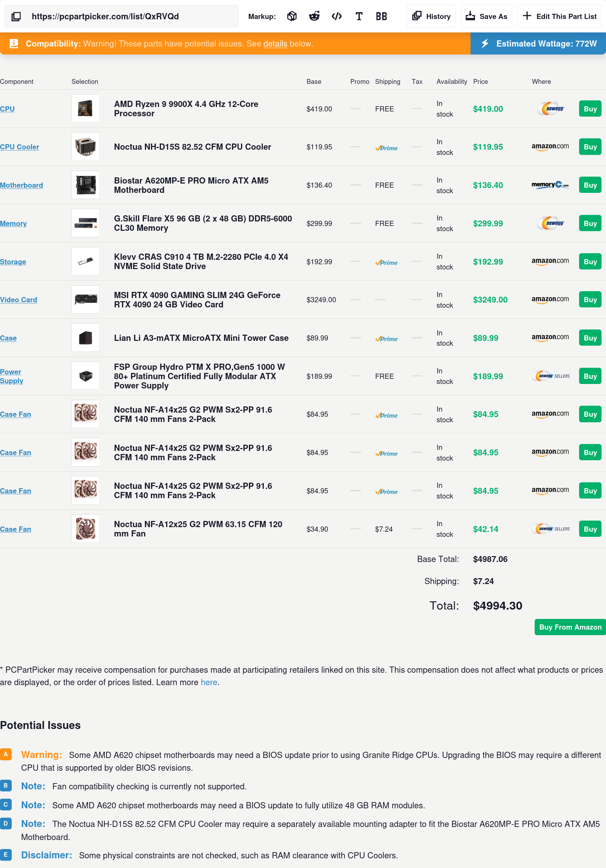Open Klevv CRAS C910 4 TB product name

(x=201, y=262)
